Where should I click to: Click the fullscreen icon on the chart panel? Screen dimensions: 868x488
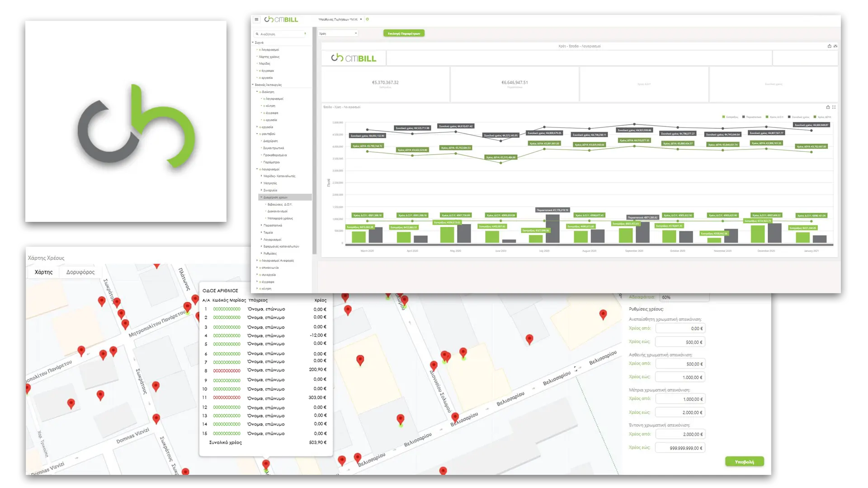click(x=834, y=107)
